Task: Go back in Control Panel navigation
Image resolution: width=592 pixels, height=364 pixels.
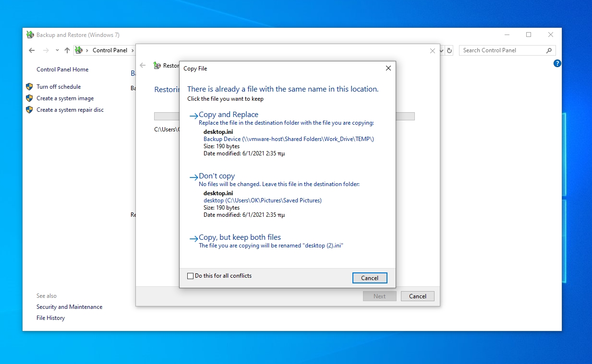Action: [x=32, y=50]
